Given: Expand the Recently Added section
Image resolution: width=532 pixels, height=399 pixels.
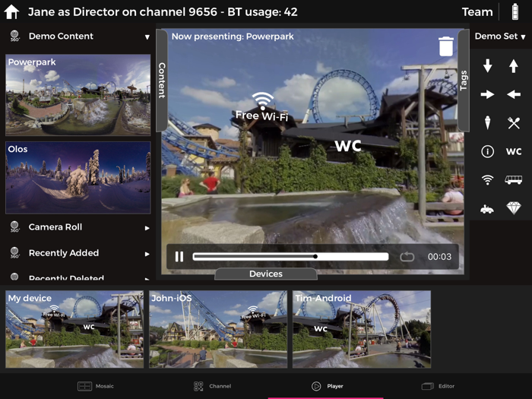Looking at the screenshot, I should [147, 254].
